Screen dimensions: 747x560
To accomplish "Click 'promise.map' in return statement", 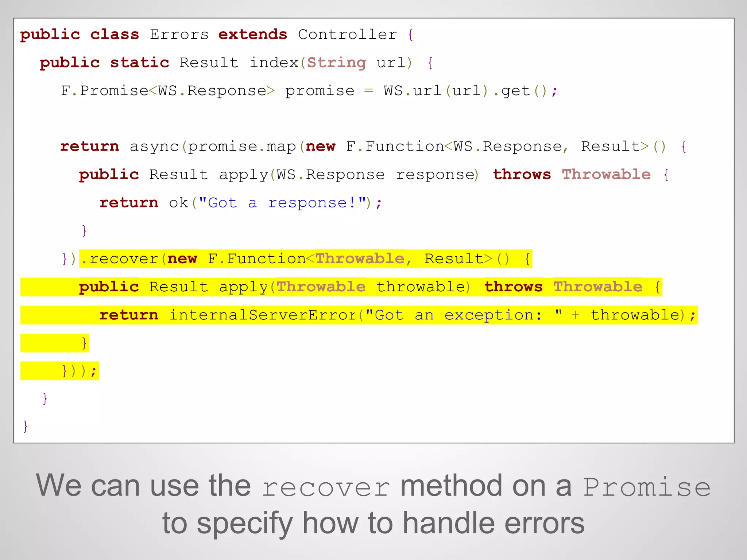I will click(242, 147).
